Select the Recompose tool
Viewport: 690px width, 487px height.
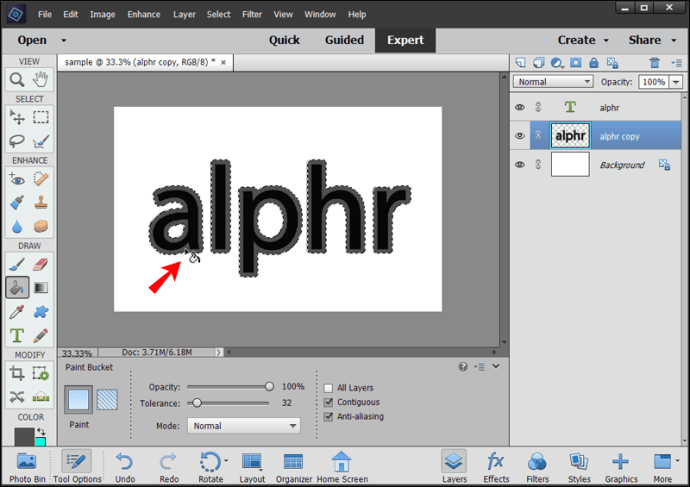click(x=40, y=373)
